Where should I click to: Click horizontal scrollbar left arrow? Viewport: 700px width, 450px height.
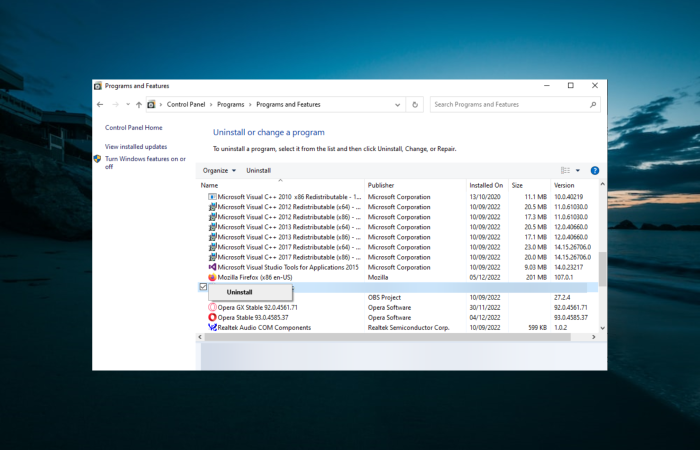pyautogui.click(x=200, y=337)
